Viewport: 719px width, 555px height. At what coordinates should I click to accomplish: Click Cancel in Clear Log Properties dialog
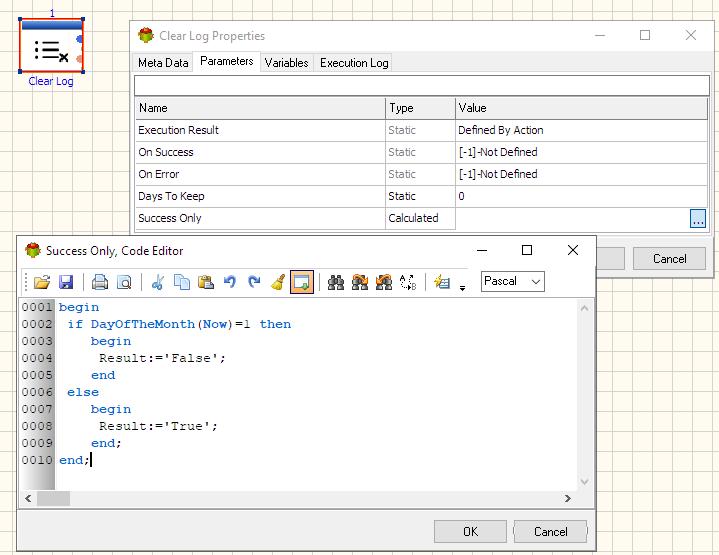pyautogui.click(x=669, y=259)
